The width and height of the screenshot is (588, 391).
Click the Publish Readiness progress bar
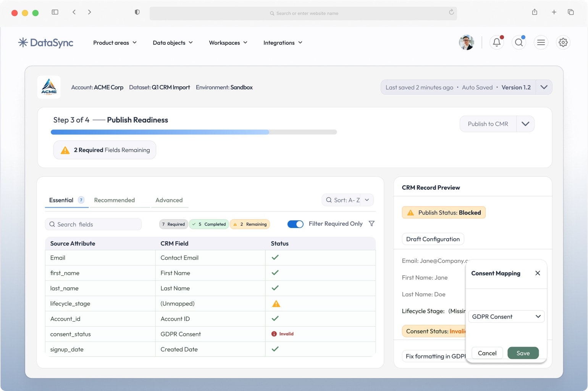194,132
